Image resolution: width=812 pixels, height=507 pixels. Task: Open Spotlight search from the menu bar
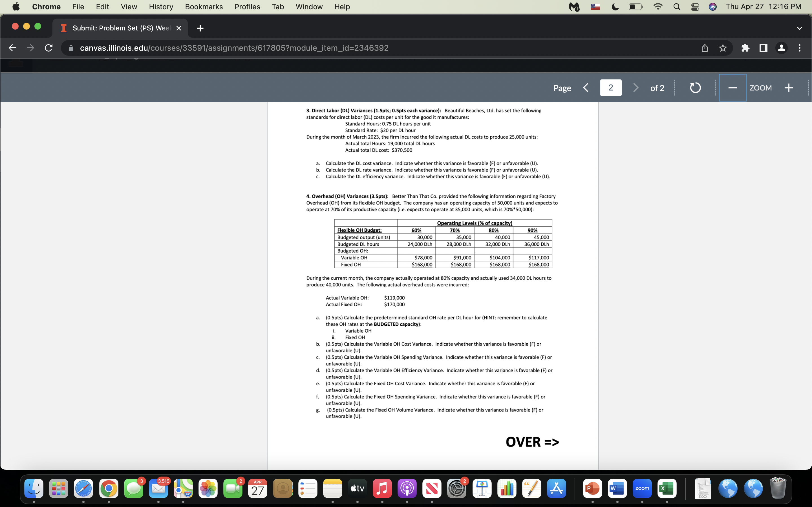pyautogui.click(x=676, y=6)
